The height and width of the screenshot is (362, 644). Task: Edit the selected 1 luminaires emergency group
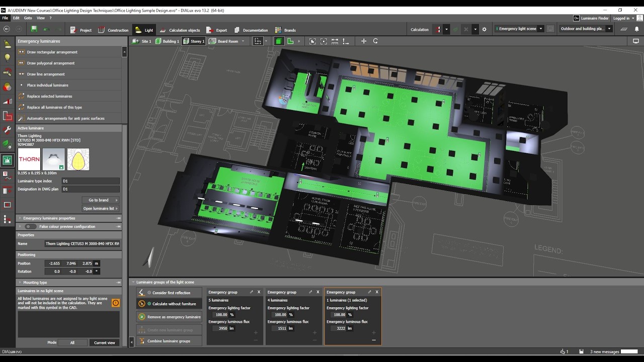(x=369, y=292)
